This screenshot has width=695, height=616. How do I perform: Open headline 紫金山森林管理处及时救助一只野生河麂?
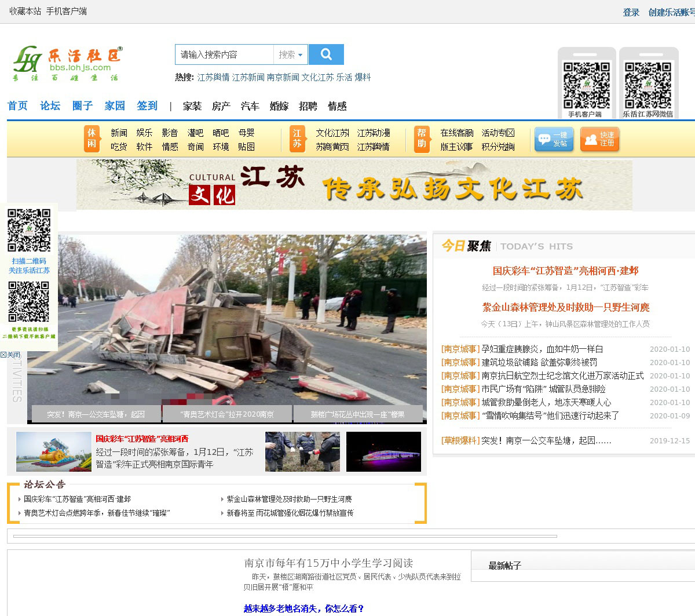point(566,307)
